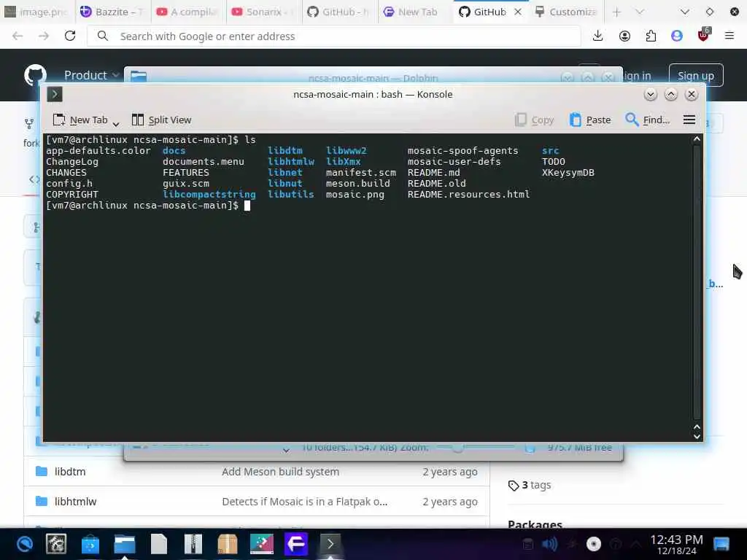Image resolution: width=747 pixels, height=560 pixels.
Task: Open the browser application menu
Action: tap(729, 36)
